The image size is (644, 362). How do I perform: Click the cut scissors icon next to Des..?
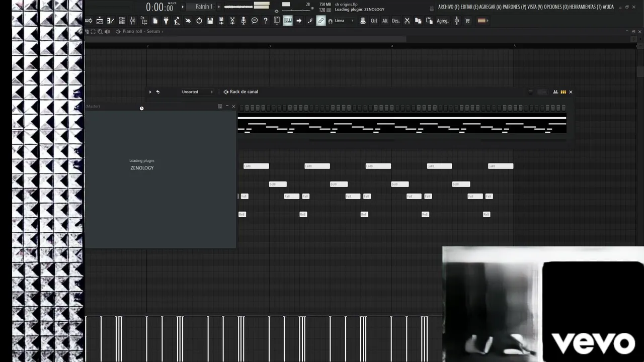click(x=407, y=21)
